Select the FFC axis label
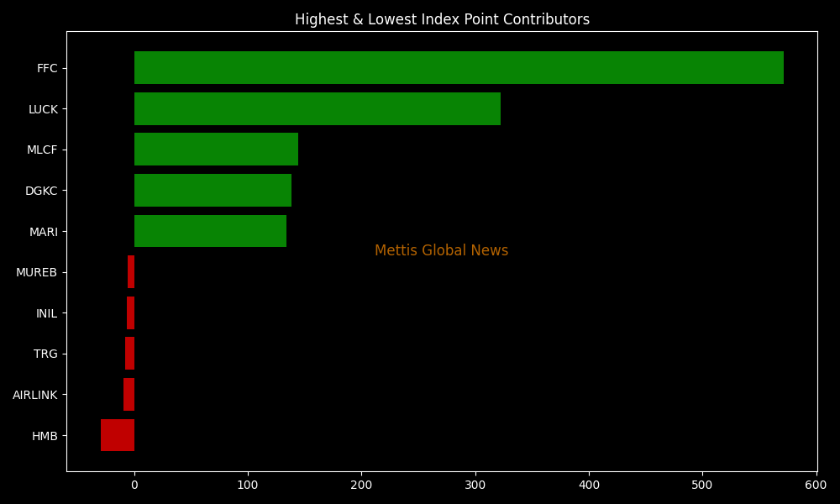This screenshot has width=840, height=504. [x=47, y=68]
